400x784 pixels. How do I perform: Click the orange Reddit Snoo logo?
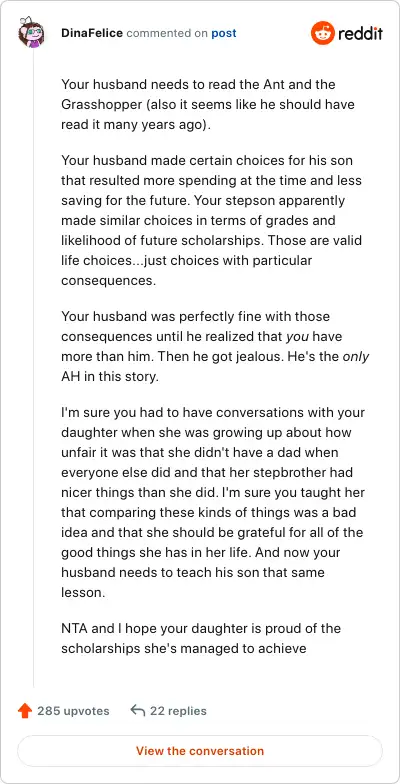(322, 34)
